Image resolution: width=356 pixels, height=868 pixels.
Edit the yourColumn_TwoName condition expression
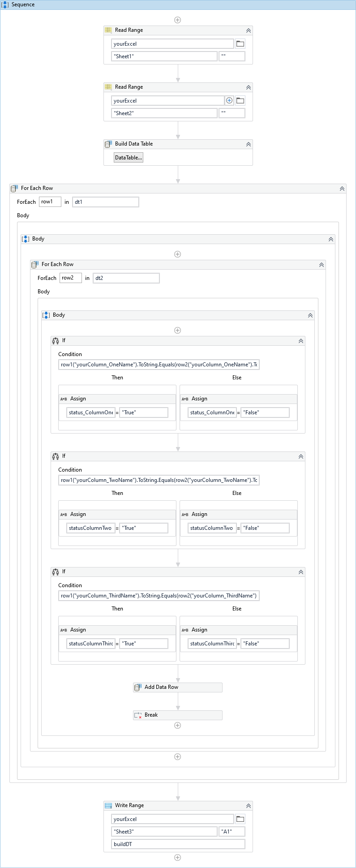click(x=159, y=480)
